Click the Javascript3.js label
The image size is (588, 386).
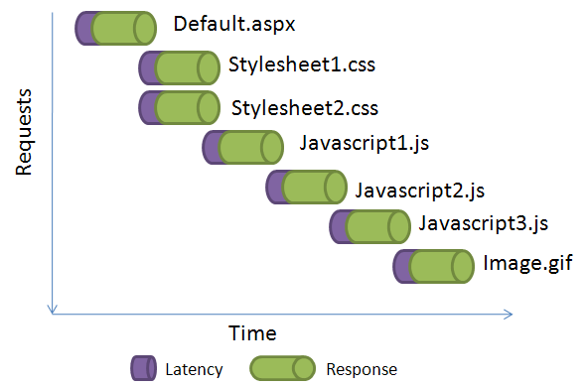(x=484, y=223)
